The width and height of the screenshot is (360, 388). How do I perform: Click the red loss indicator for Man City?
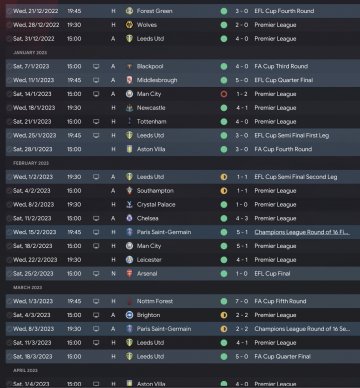point(224,94)
